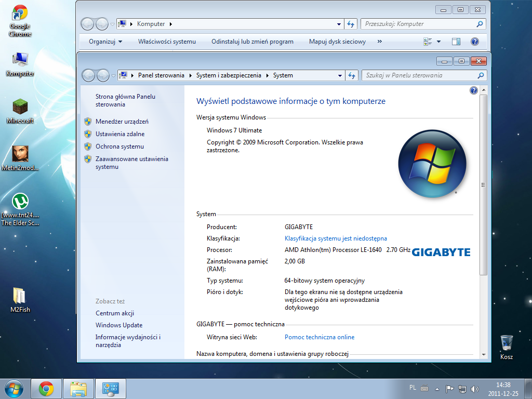
Task: Open recent pages dropdown in System window
Action: pos(113,76)
